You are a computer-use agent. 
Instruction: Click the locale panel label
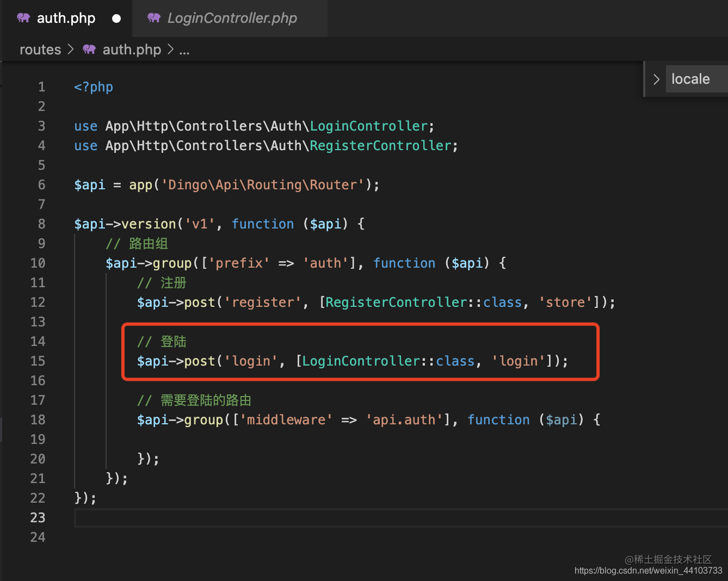[x=690, y=79]
